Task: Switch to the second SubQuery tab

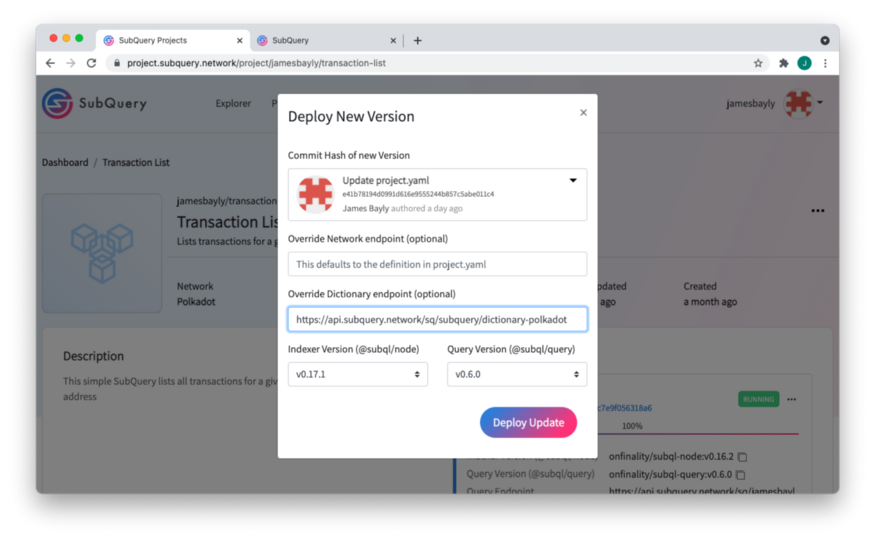Action: tap(326, 40)
